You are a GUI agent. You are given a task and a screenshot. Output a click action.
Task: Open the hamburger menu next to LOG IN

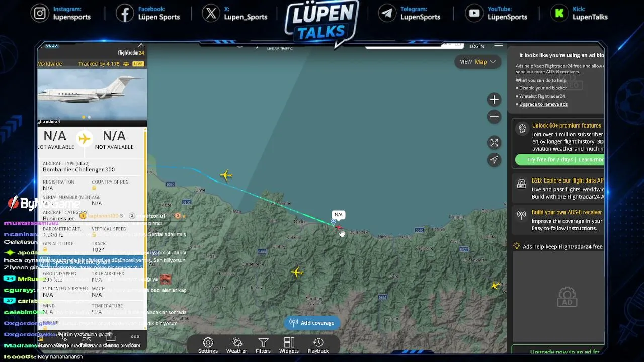click(499, 46)
